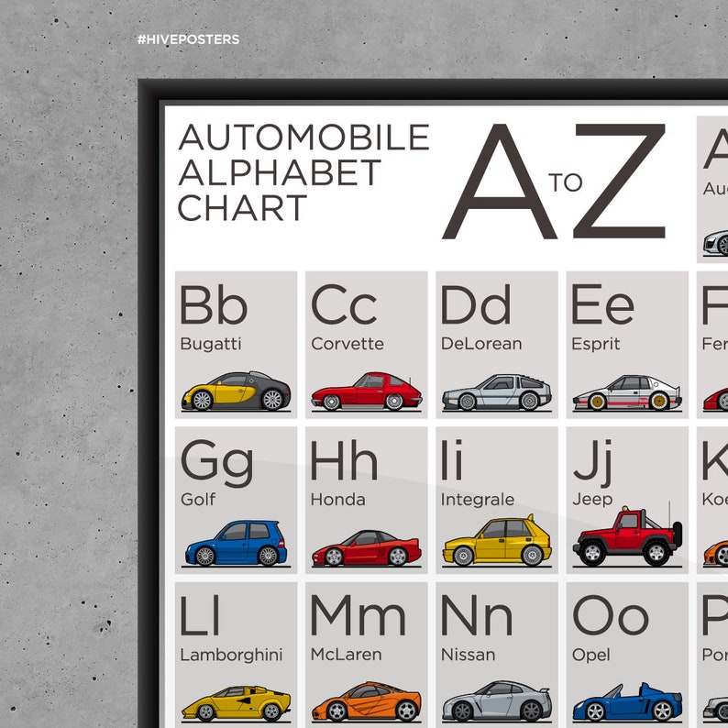The height and width of the screenshot is (728, 728).
Task: Click the Bb letter heading
Action: (213, 304)
